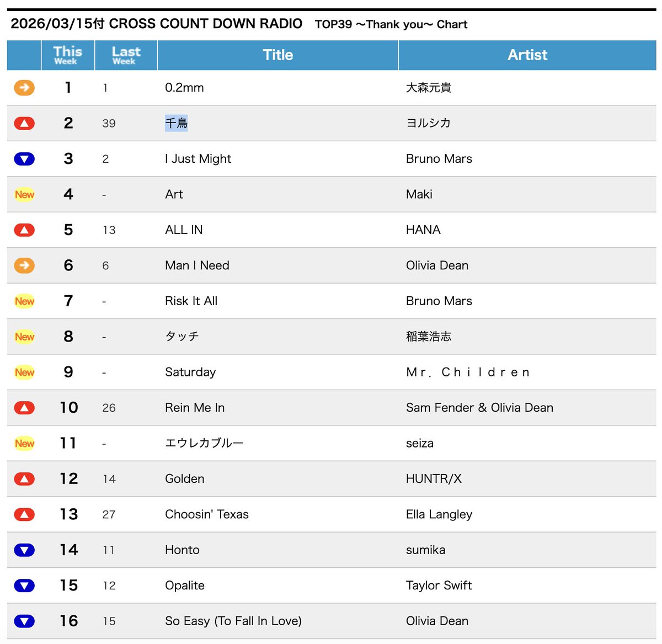
Task: Click the title I Just Might
Action: pos(198,159)
